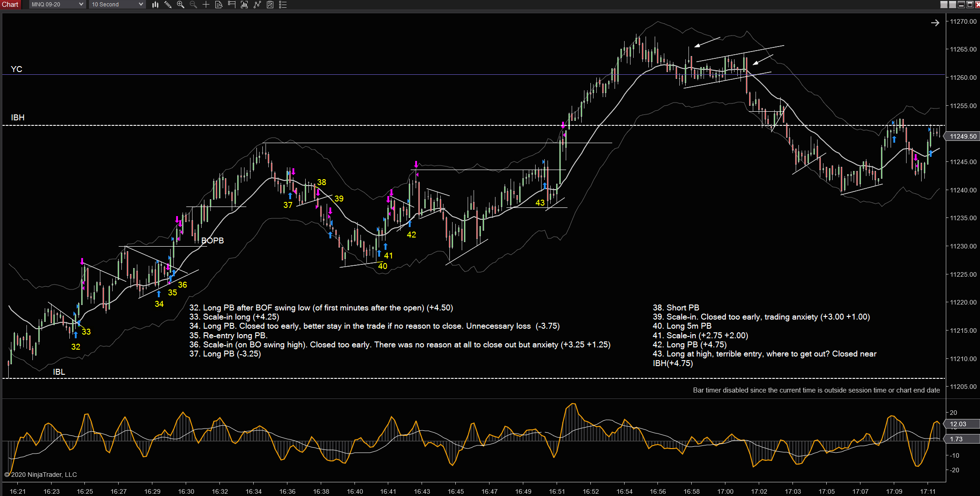The height and width of the screenshot is (496, 980).
Task: Click the yellow 36 trade marker
Action: 182,285
